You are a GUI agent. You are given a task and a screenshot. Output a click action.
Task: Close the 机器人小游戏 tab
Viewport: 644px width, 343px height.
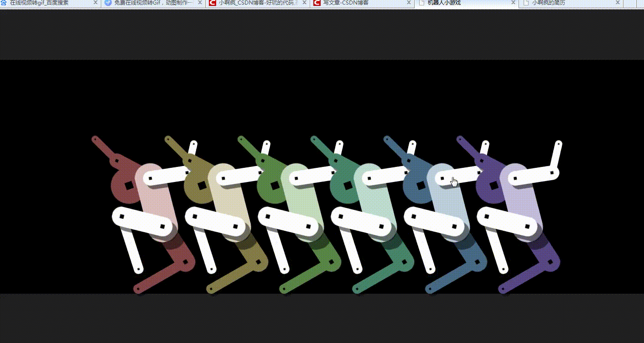pos(513,3)
